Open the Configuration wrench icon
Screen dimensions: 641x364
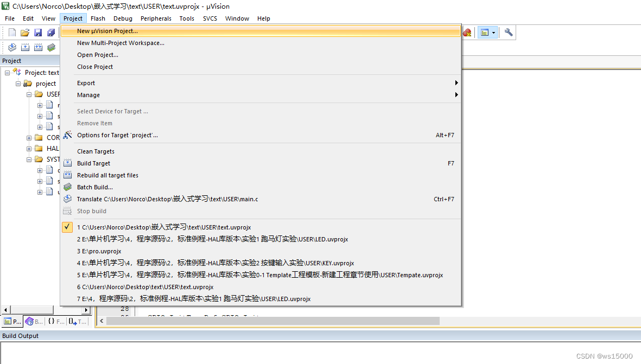click(508, 32)
